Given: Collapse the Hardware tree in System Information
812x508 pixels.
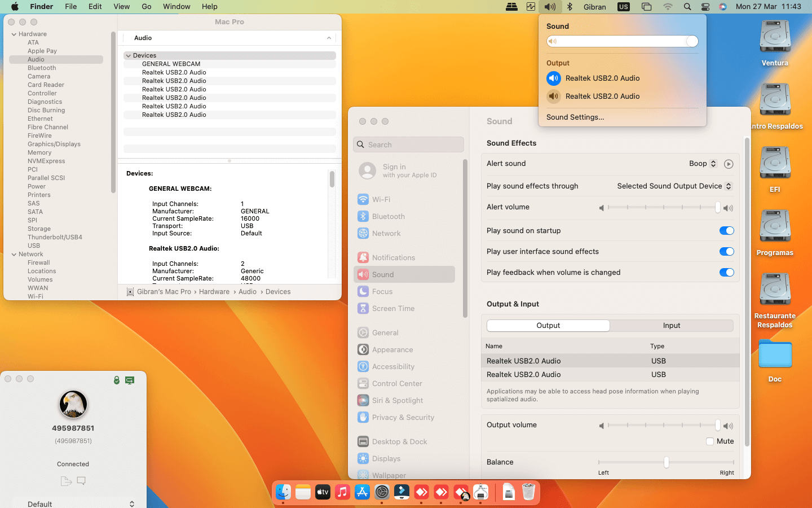Looking at the screenshot, I should 14,34.
